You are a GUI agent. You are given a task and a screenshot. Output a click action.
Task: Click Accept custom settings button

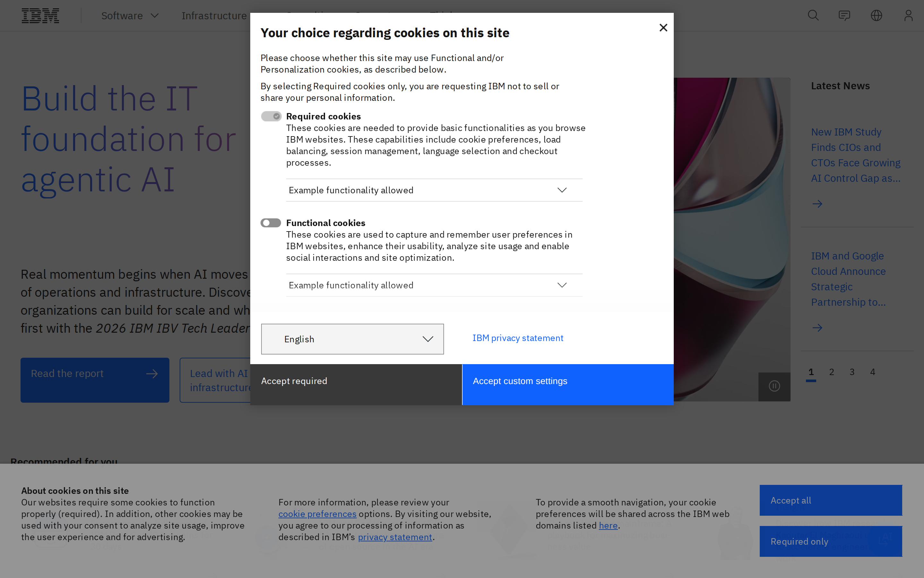[x=568, y=385]
